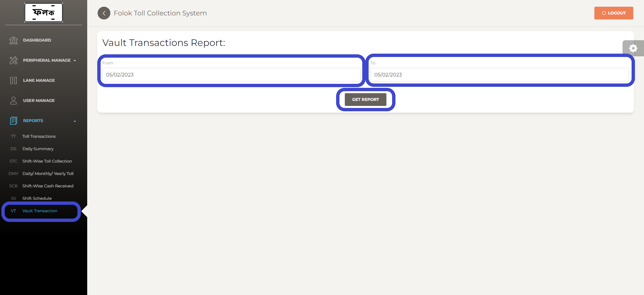The image size is (644, 295).
Task: Click the DS abbreviation icon
Action: (13, 149)
